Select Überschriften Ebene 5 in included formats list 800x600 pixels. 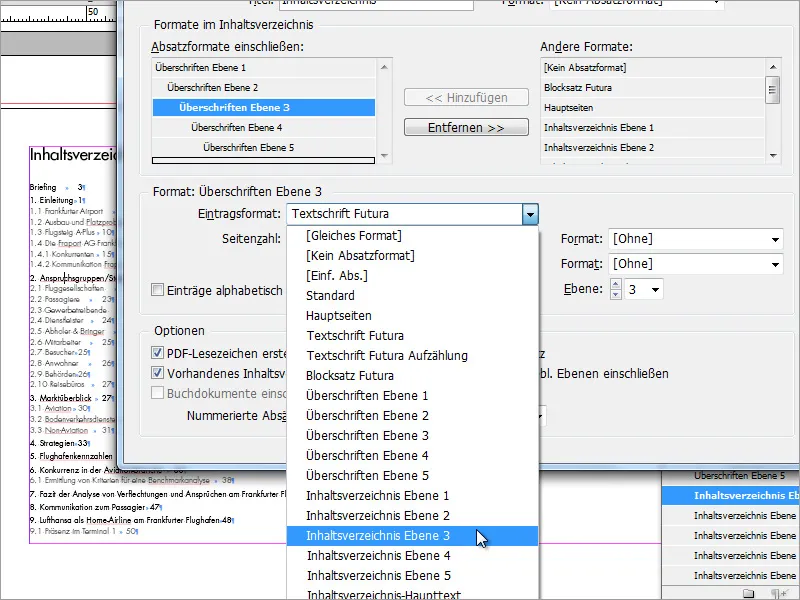(x=264, y=147)
